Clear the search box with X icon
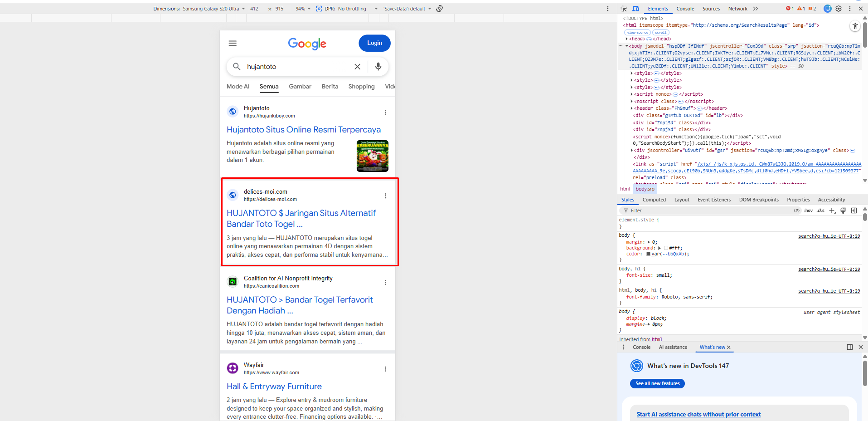868x421 pixels. coord(357,67)
